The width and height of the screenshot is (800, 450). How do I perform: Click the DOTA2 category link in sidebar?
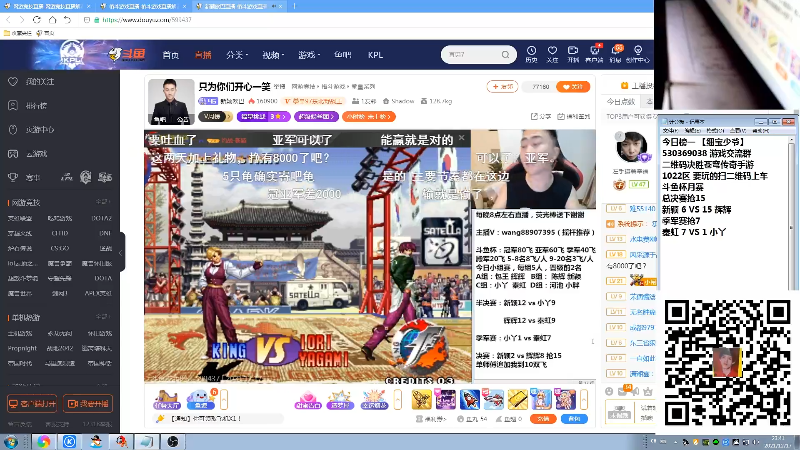102,218
